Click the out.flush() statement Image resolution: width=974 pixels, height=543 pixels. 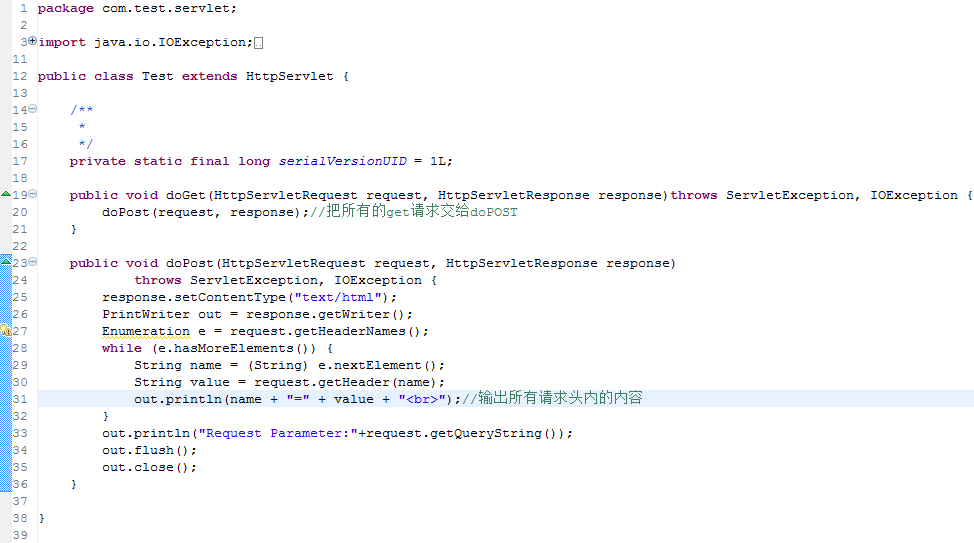[149, 450]
